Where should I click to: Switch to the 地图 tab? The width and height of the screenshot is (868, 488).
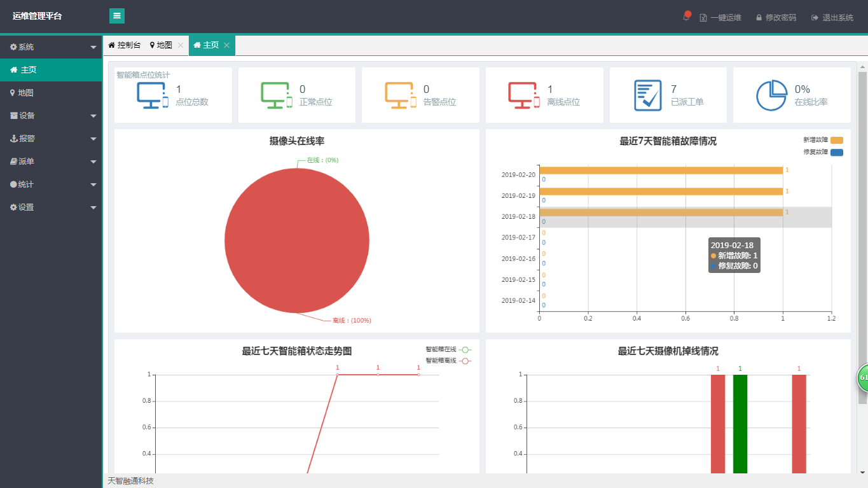click(161, 45)
